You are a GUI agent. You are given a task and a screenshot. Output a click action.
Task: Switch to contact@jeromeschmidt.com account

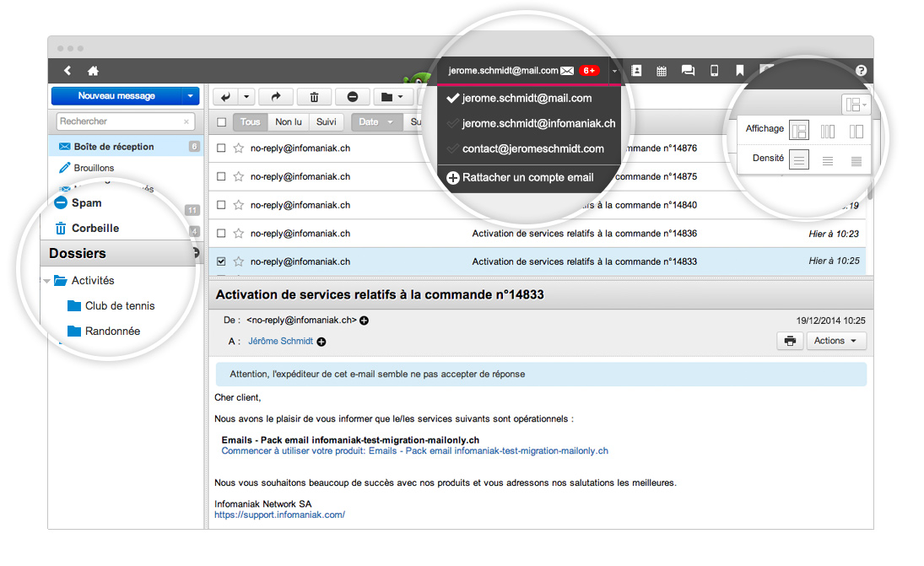tap(532, 149)
